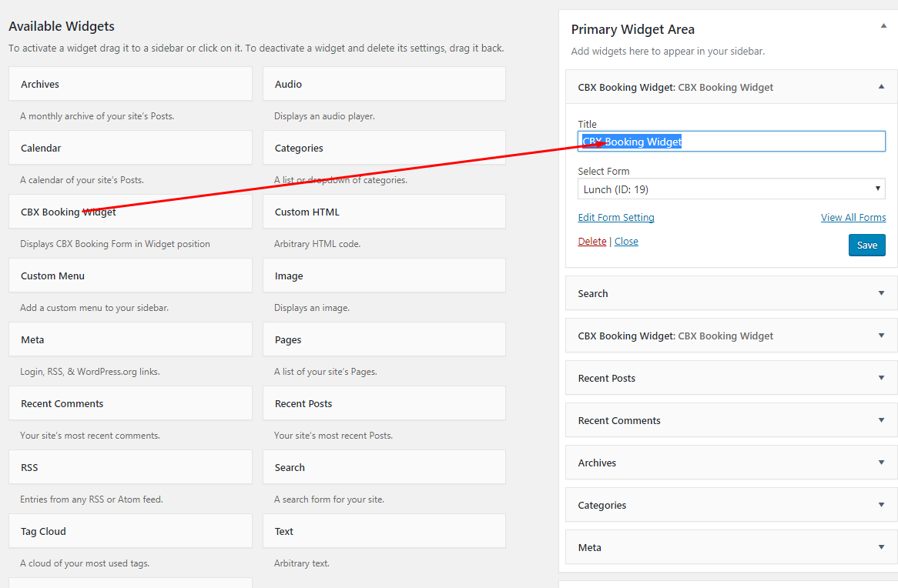Click 'Displays CBX Booking Form in Widget position'
The height and width of the screenshot is (588, 898).
coord(115,244)
